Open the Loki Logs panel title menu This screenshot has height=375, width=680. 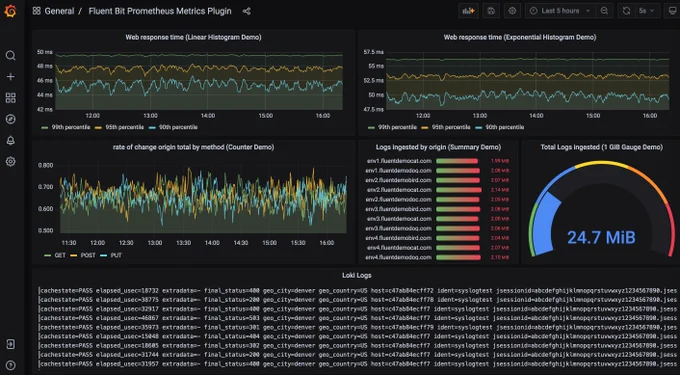click(x=356, y=275)
